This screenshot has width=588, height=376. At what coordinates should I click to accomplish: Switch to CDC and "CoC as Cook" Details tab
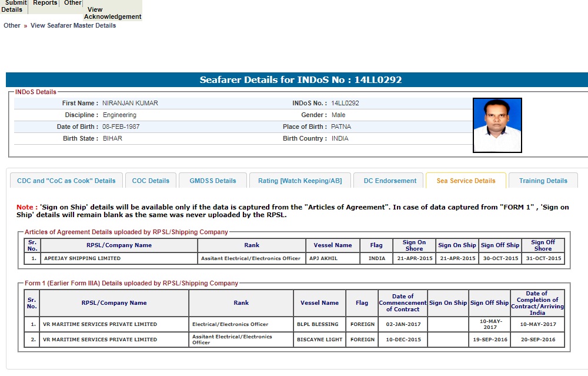click(x=66, y=181)
